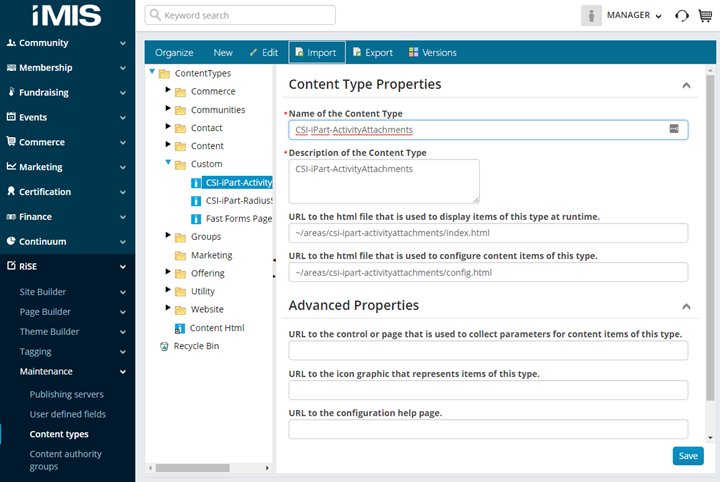Click the Name of the Content Type field
Viewport: 720px width, 482px height.
(x=478, y=129)
